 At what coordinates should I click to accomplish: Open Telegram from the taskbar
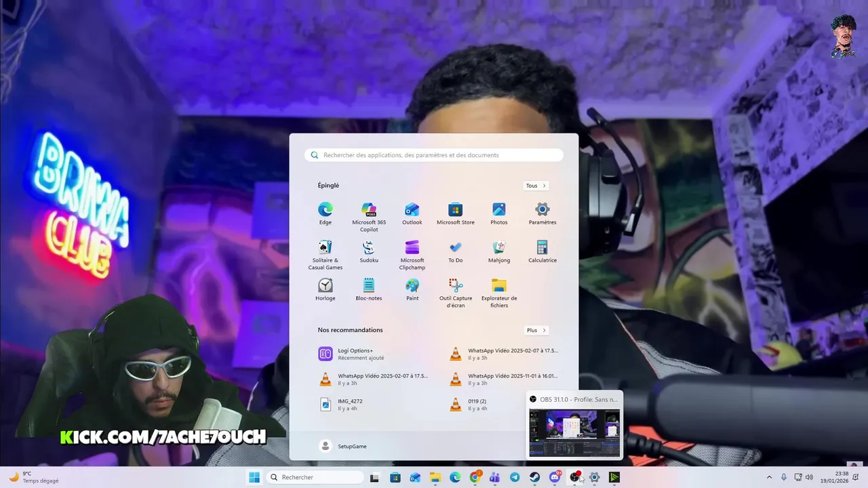(x=515, y=477)
